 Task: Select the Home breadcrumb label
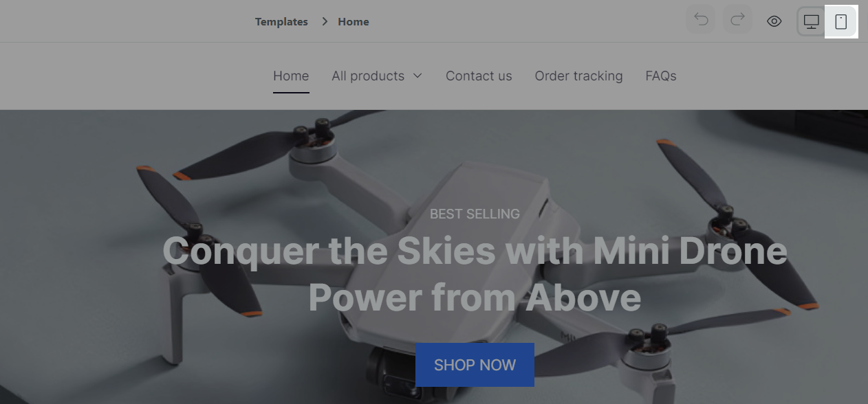(x=354, y=22)
